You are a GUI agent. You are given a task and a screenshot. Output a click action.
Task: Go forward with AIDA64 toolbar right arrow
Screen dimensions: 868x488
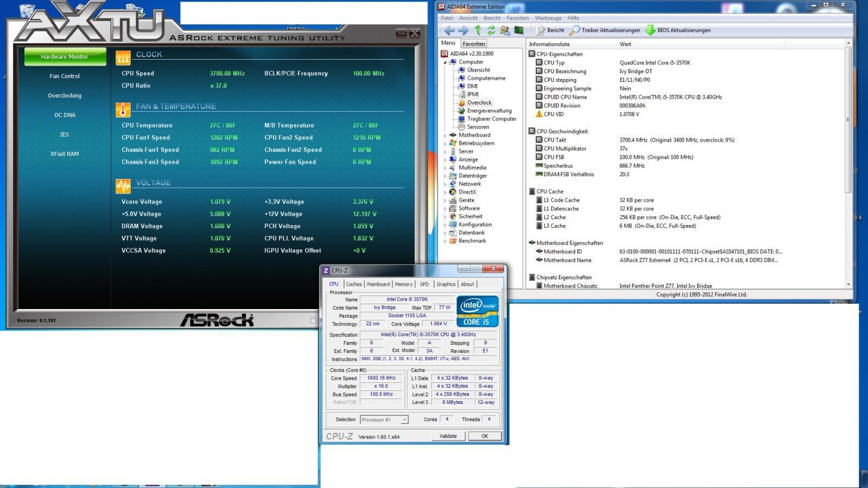[463, 30]
